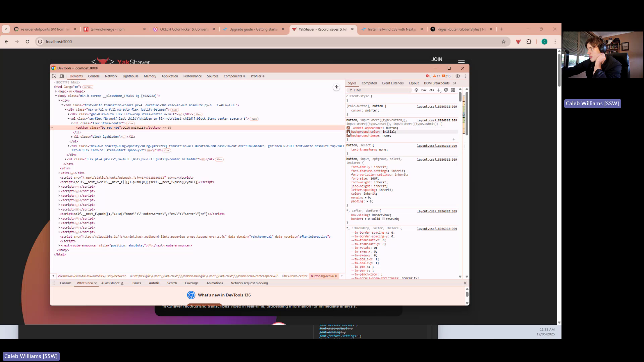This screenshot has width=644, height=362.
Task: Open the Chrome profile avatar C
Action: pos(544,42)
